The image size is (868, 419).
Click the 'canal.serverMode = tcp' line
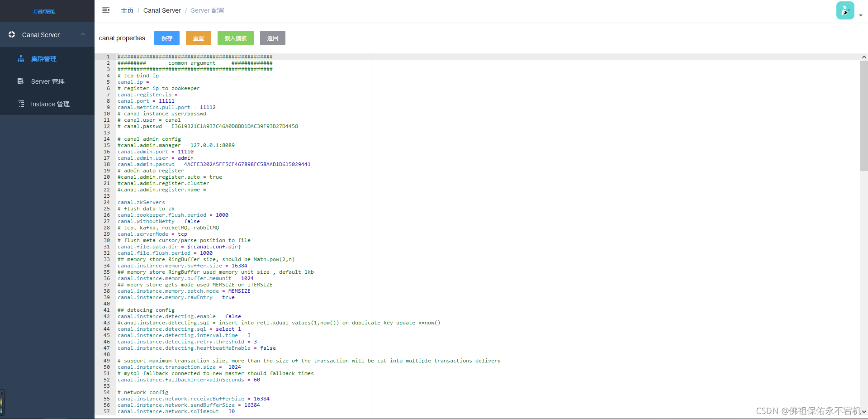click(x=152, y=234)
